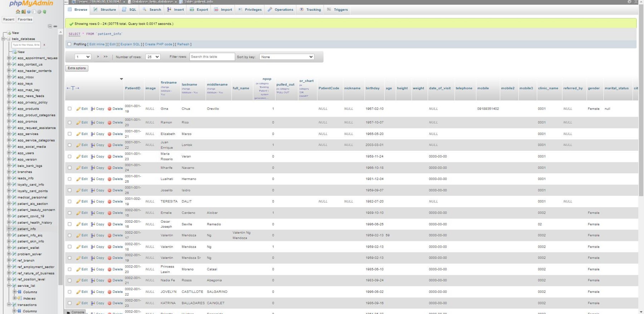The height and width of the screenshot is (314, 644).
Task: Toggle the link-with-main-panel chain icon
Action: point(55,26)
